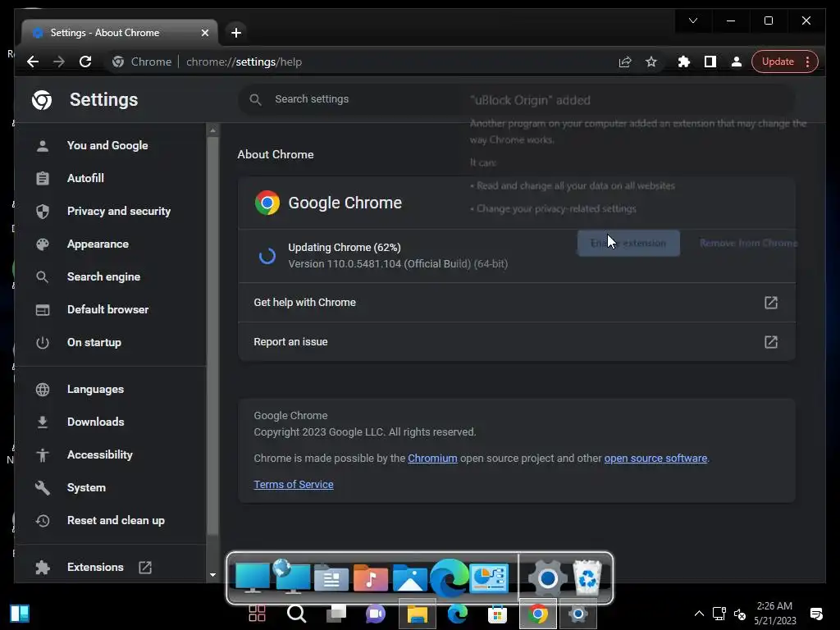Click the address bar URL chrome://settings/help
840x630 pixels.
pos(244,62)
